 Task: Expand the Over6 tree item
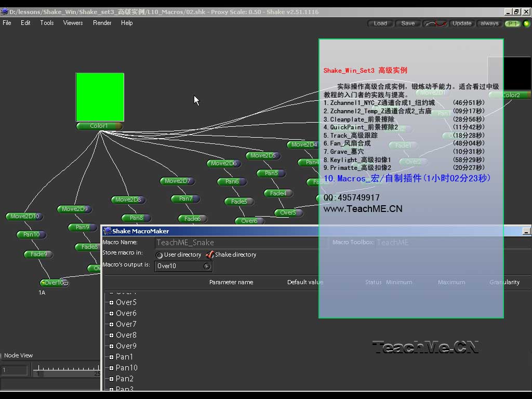(111, 313)
